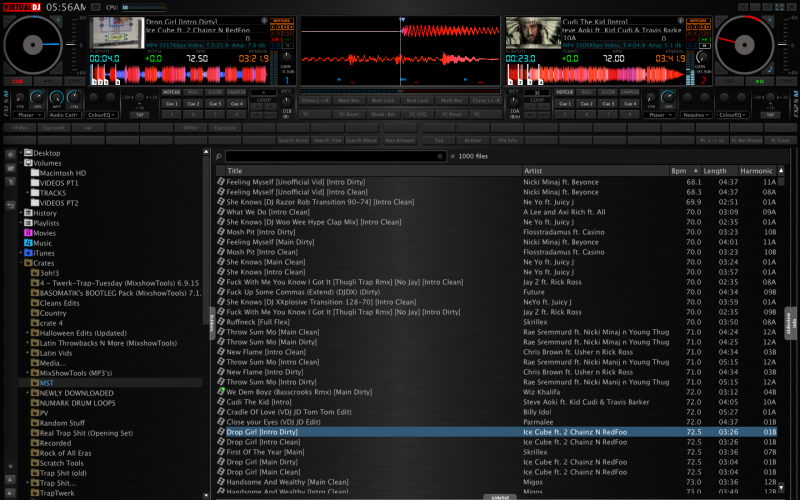This screenshot has width=800, height=500.
Task: Toggle fullscreen with the blue corner-brackets icon
Action: pos(779,7)
